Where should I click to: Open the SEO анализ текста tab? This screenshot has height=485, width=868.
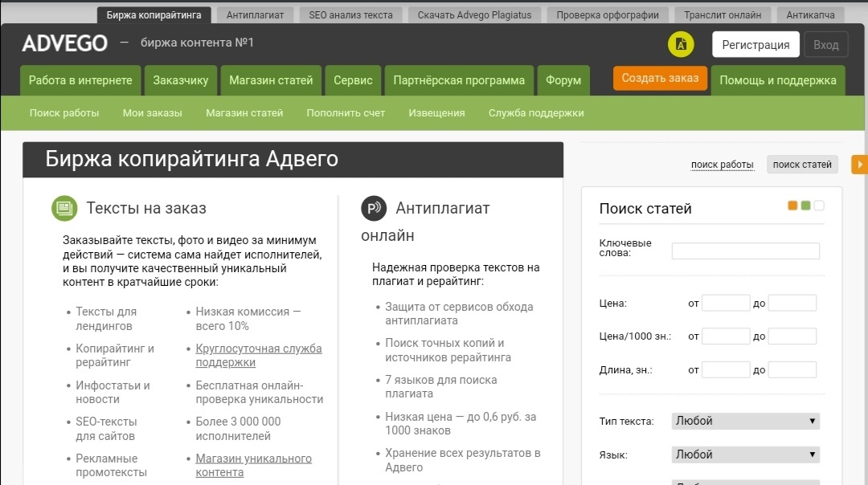tap(350, 15)
